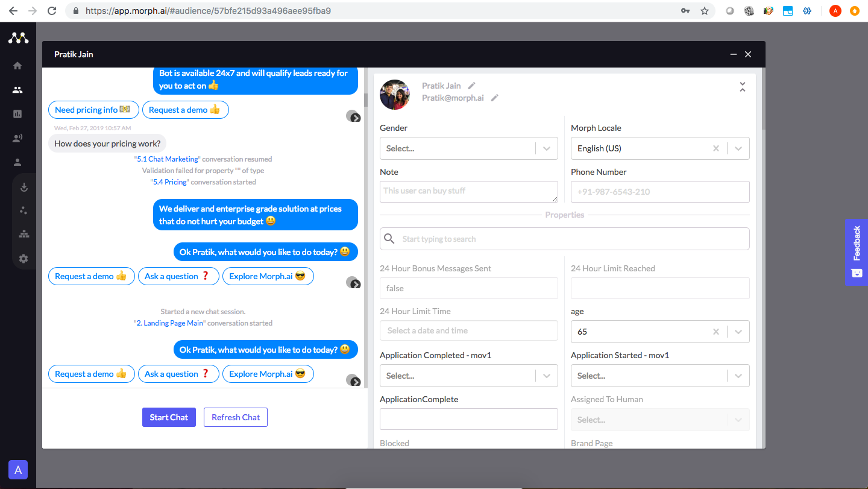The height and width of the screenshot is (489, 868).
Task: Clear the Morph Locale English (US) value
Action: [716, 148]
